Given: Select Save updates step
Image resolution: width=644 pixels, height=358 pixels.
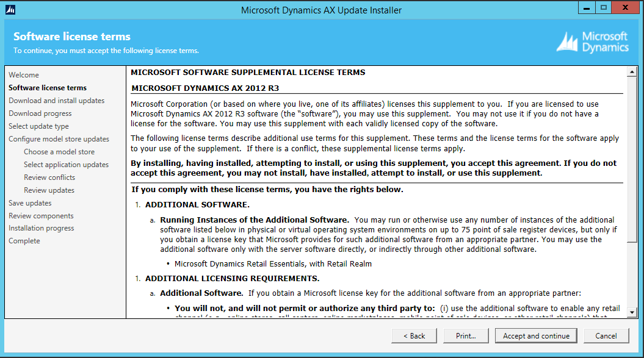Looking at the screenshot, I should [x=30, y=203].
